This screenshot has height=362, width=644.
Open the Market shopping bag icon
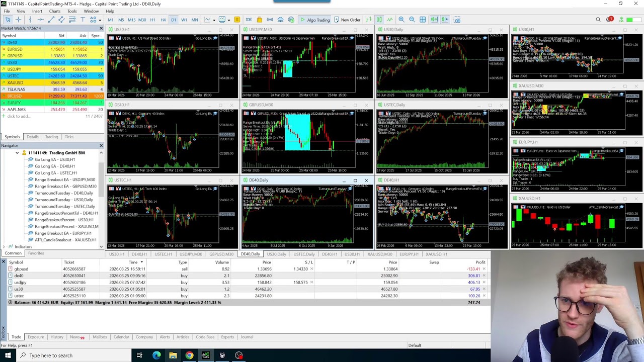[259, 20]
